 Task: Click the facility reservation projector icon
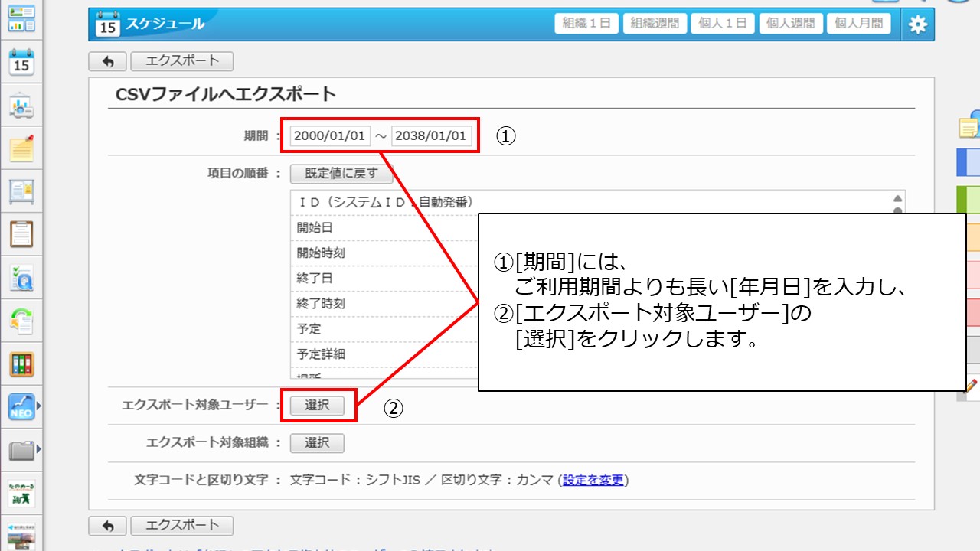21,106
